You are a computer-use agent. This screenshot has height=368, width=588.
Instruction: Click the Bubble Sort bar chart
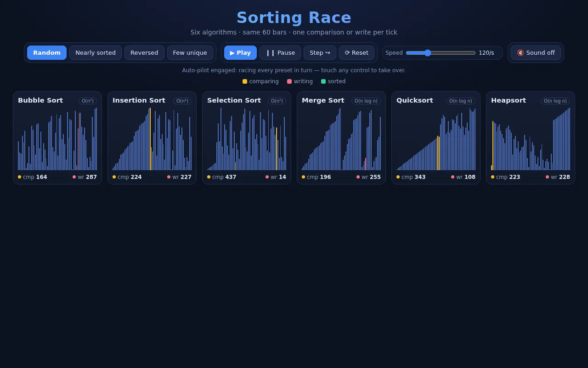[57, 139]
